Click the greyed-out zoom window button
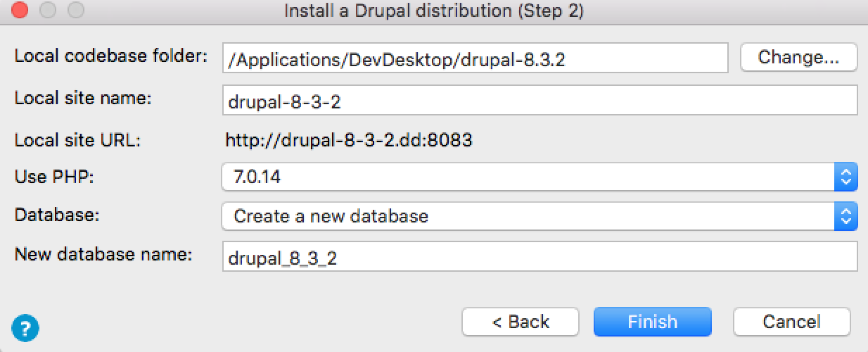This screenshot has width=868, height=352. click(75, 11)
